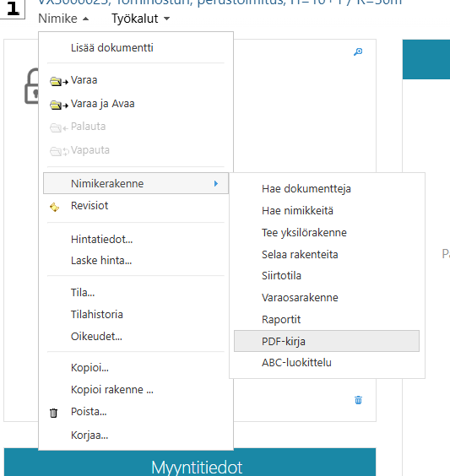Viewport: 450px width, 476px height.
Task: Click the Varaa folder icon
Action: pos(59,81)
